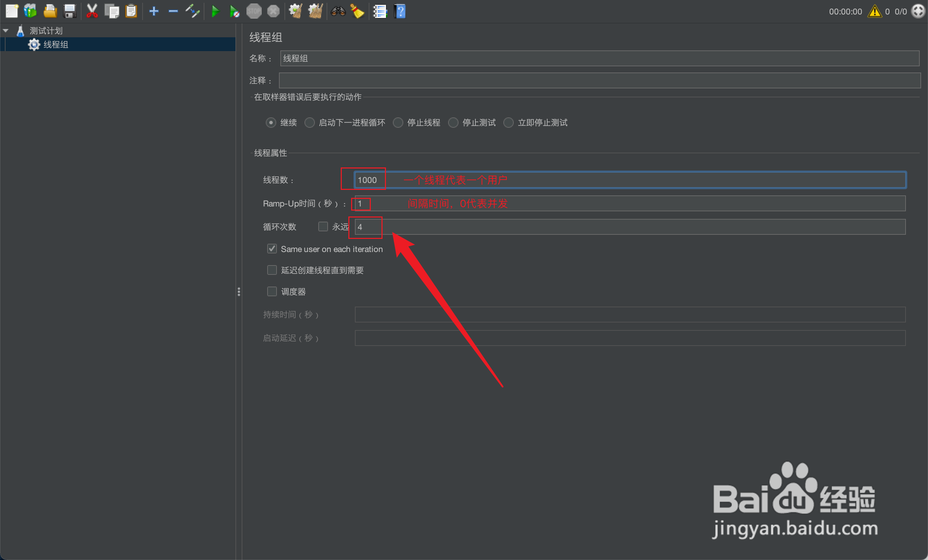The height and width of the screenshot is (560, 928).
Task: Click the panel divider handle dots
Action: 239,291
